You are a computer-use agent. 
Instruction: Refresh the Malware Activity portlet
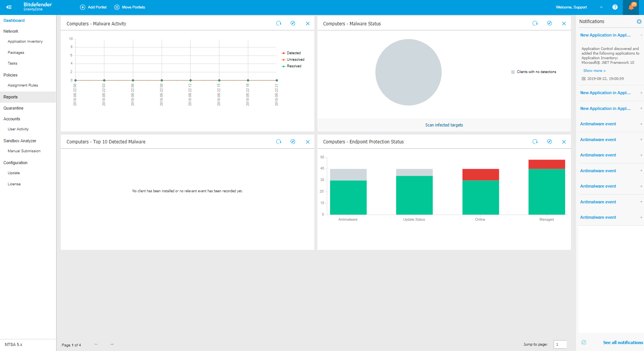coord(279,23)
